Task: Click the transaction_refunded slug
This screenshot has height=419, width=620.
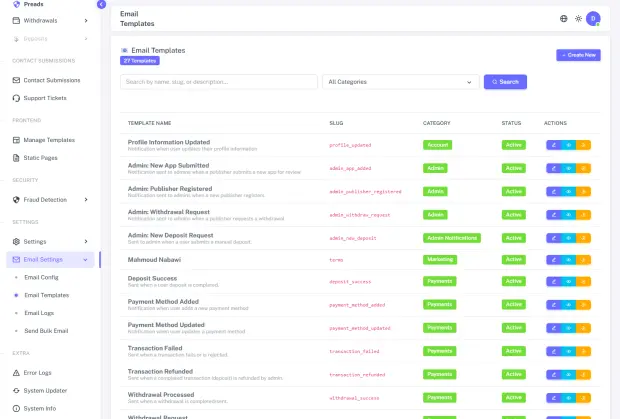Action: pos(357,375)
